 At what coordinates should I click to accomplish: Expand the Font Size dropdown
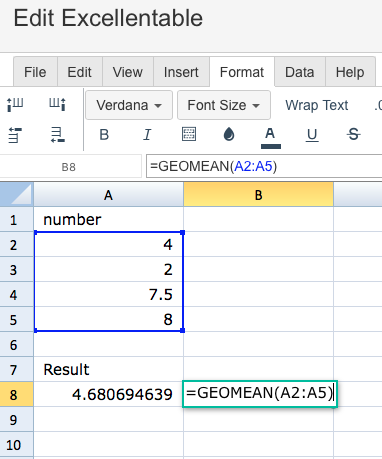(x=224, y=105)
